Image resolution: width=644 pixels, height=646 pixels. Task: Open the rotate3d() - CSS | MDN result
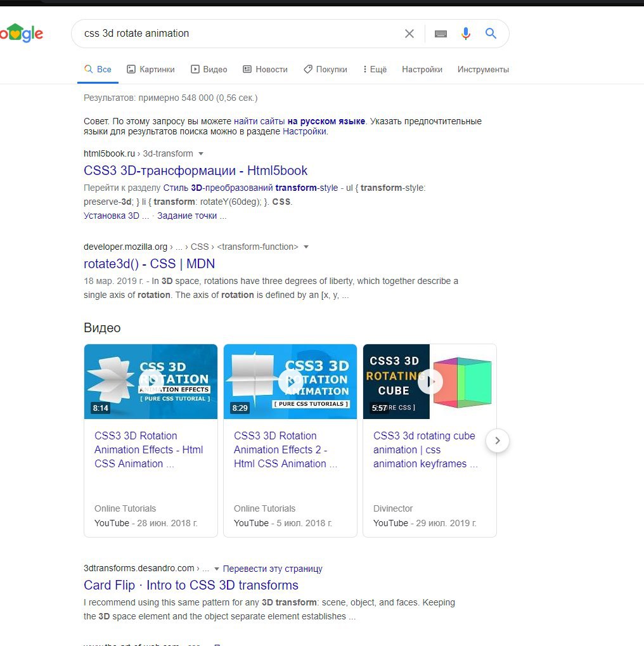(x=149, y=264)
